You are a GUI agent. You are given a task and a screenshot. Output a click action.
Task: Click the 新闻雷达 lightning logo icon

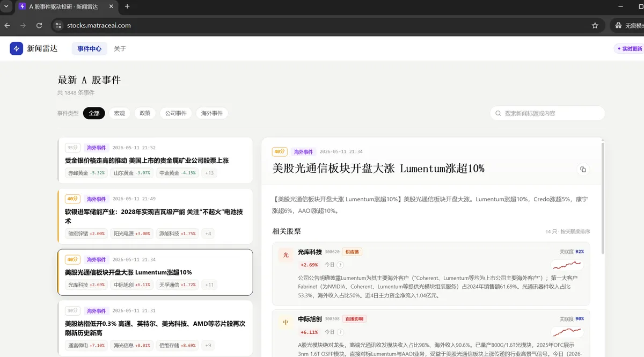[x=17, y=48]
